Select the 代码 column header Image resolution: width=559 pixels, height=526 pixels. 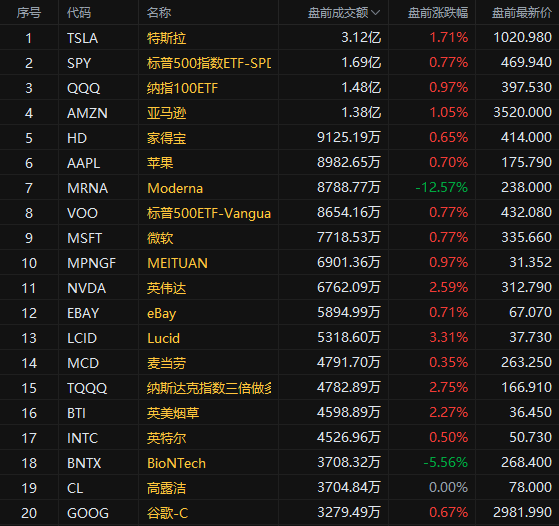click(x=79, y=13)
